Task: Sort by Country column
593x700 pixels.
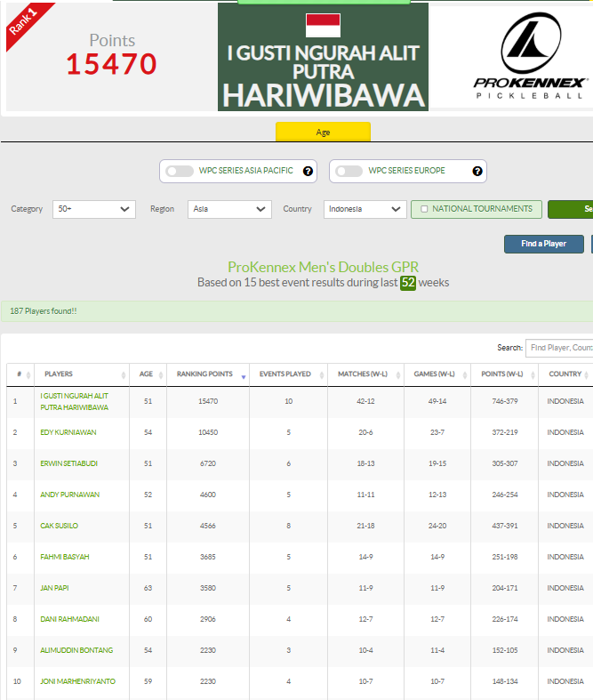Action: coord(565,374)
